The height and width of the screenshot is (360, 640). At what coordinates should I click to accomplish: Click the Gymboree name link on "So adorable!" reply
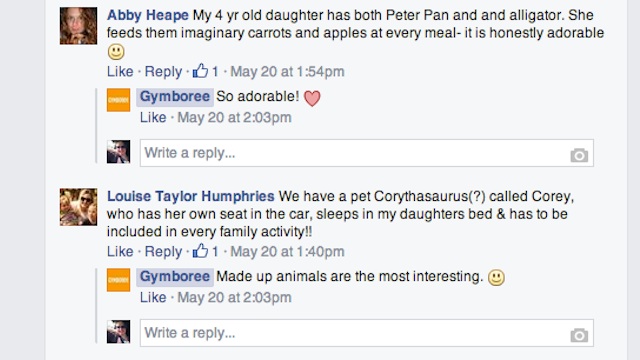[x=175, y=97]
